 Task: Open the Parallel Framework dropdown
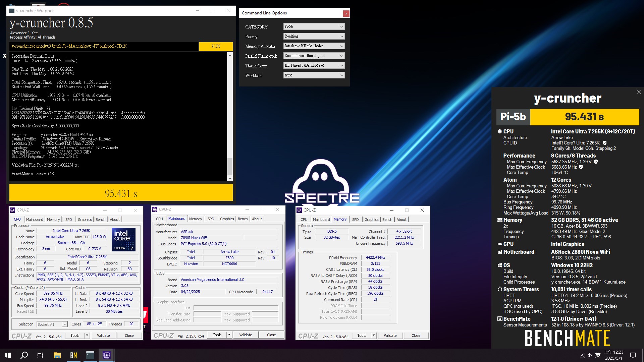(314, 56)
